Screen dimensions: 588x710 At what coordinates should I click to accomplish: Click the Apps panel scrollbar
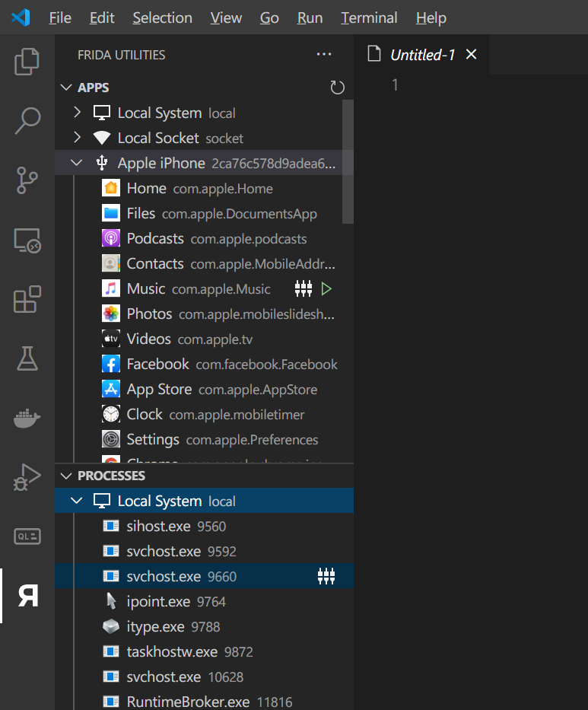coord(348,161)
